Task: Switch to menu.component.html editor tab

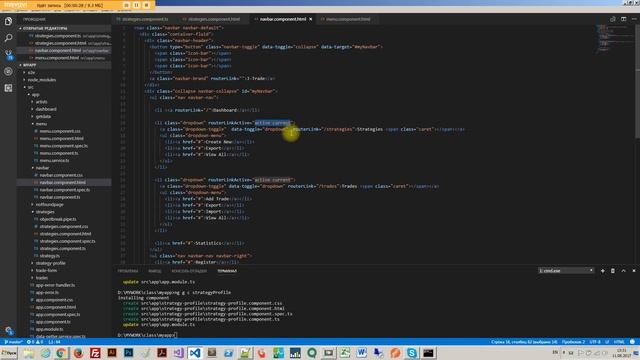Action: 347,19
